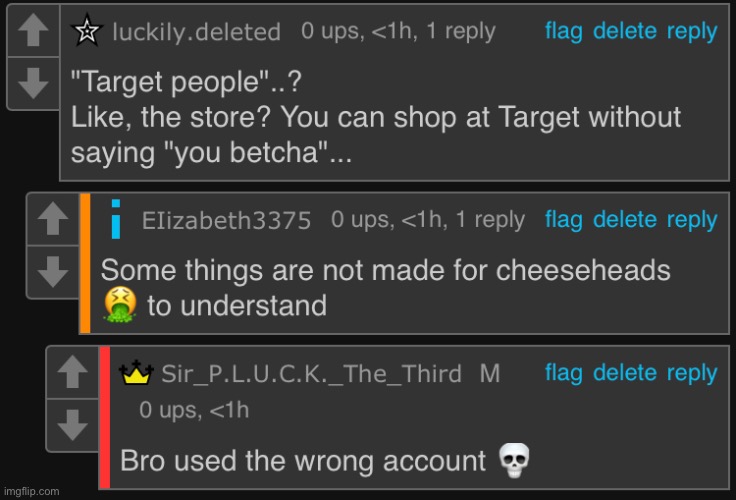Upvote luckily.deleted's comment
736x500 pixels.
pyautogui.click(x=33, y=31)
